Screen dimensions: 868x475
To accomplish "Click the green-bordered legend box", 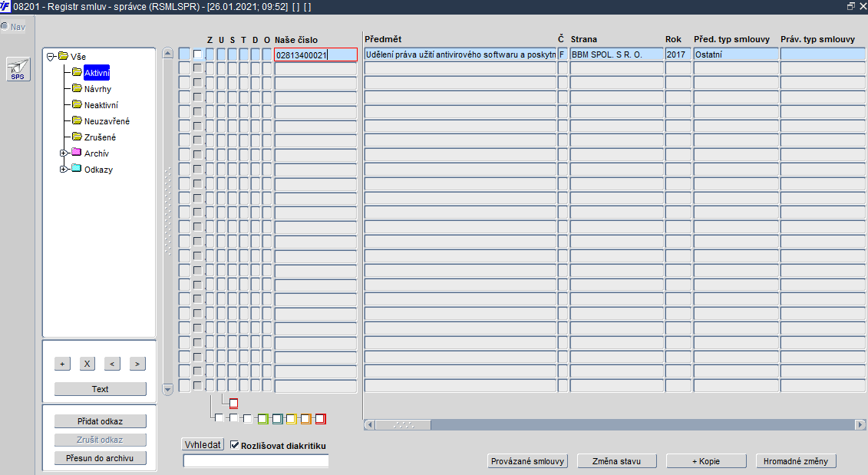I will [263, 419].
